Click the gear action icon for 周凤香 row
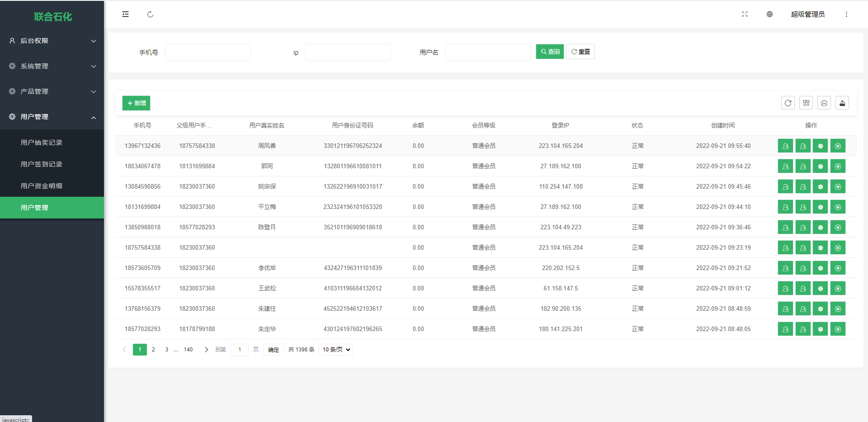868x422 pixels. pyautogui.click(x=820, y=146)
